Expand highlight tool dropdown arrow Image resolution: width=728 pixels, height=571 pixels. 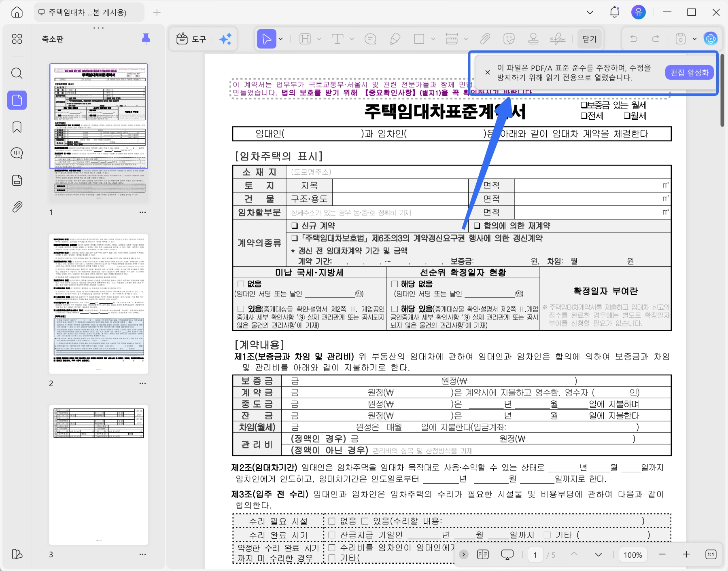(319, 39)
